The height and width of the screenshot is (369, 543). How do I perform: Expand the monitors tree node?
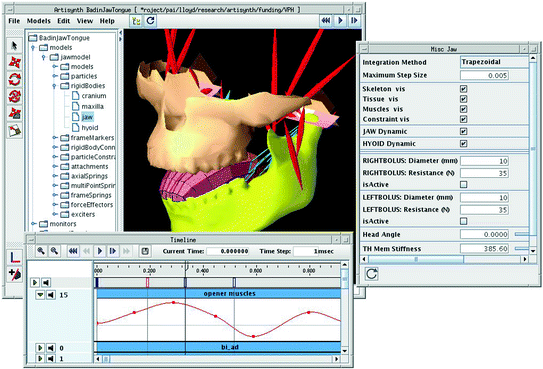(x=33, y=224)
